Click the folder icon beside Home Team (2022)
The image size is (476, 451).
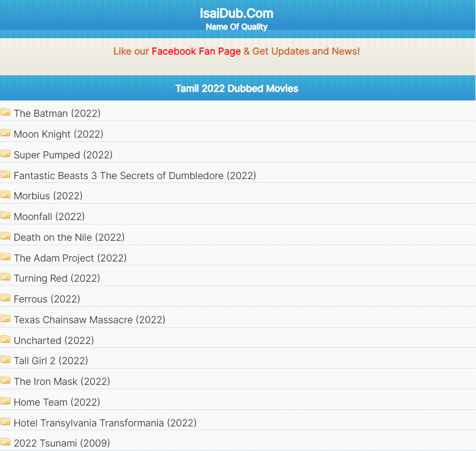tap(5, 401)
